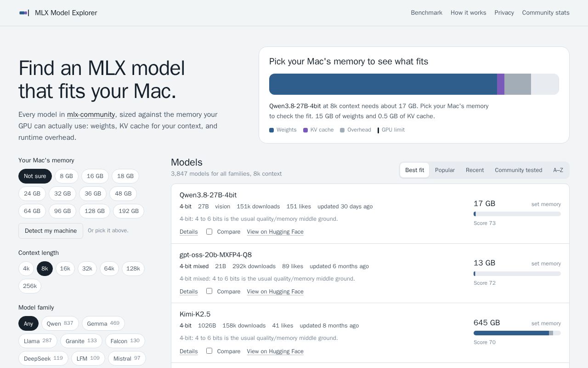This screenshot has width=588, height=368.
Task: Choose 32 GB Mac memory
Action: (x=62, y=194)
